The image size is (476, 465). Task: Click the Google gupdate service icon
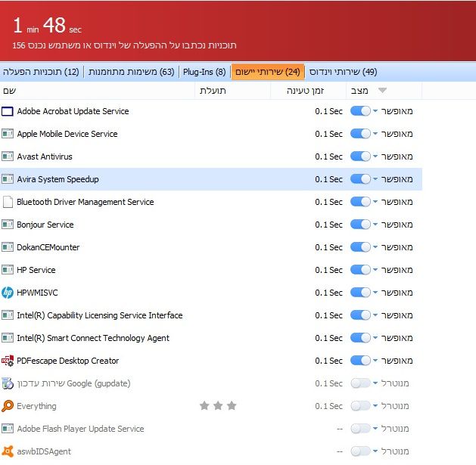pos(8,383)
